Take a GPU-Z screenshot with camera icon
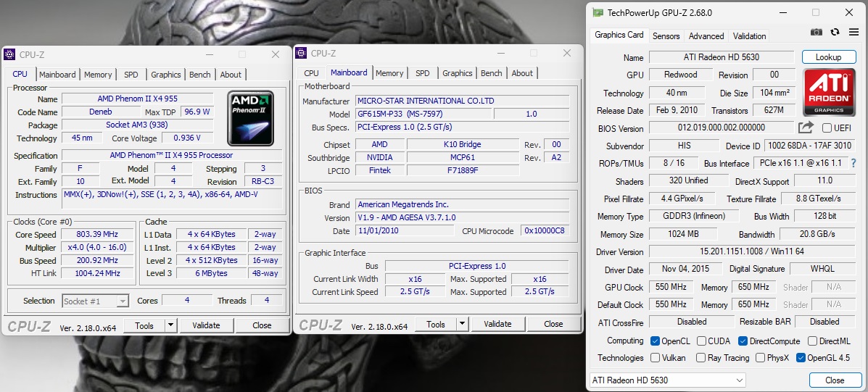The width and height of the screenshot is (868, 392). coord(816,33)
